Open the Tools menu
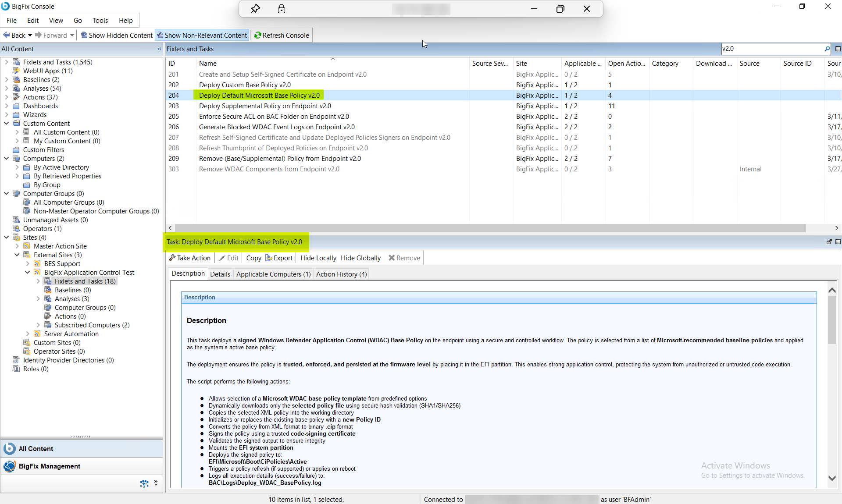 point(100,20)
